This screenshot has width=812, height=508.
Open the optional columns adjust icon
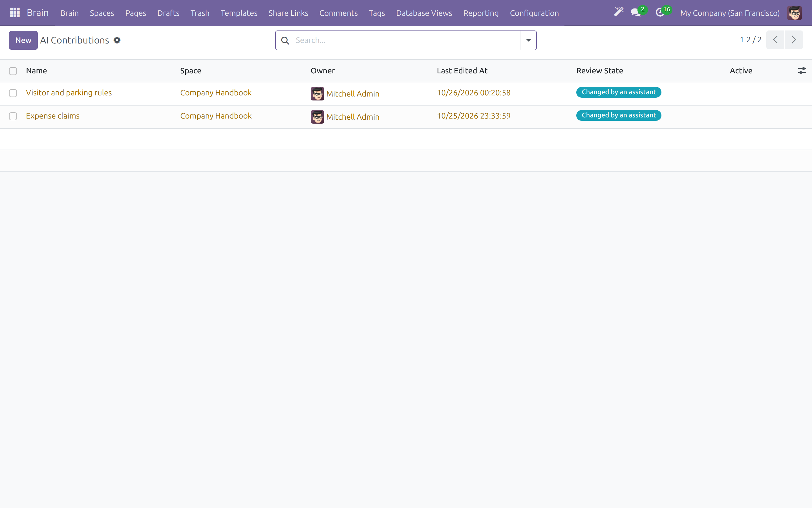tap(802, 71)
